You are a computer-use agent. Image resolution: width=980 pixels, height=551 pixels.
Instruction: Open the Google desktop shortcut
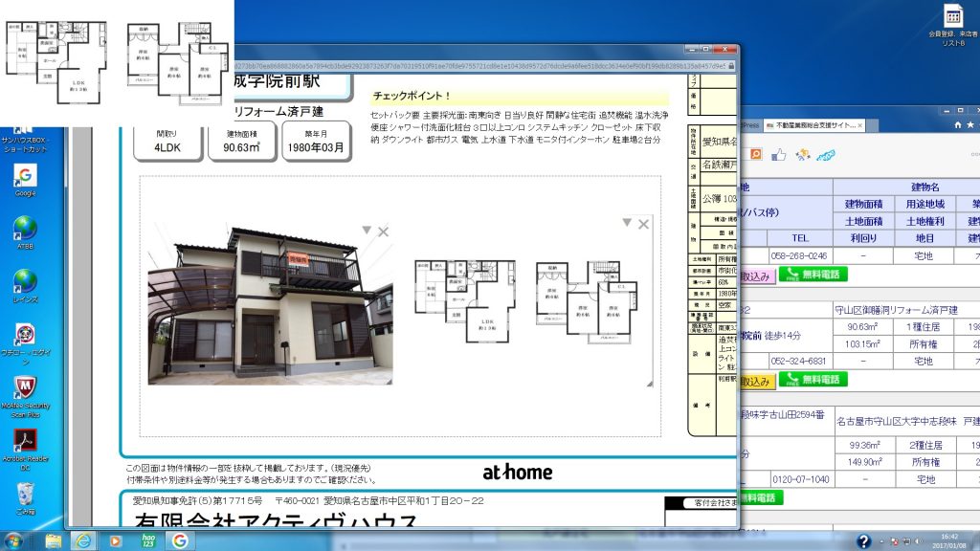[x=25, y=177]
